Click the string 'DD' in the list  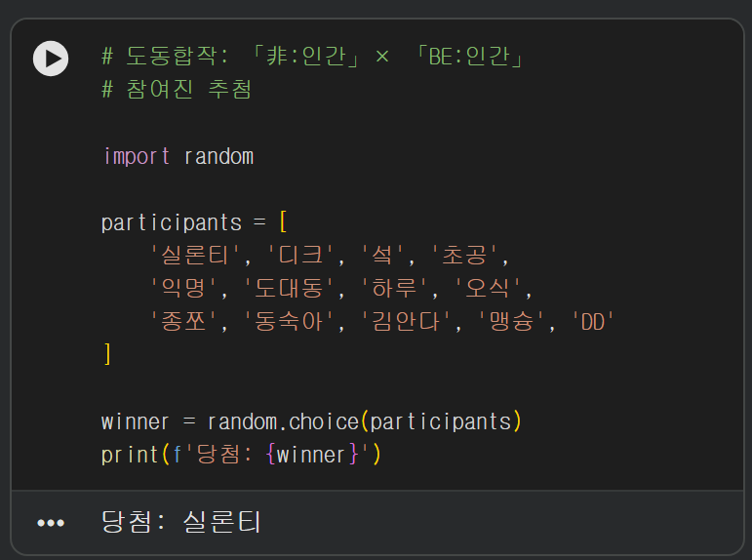[593, 322]
